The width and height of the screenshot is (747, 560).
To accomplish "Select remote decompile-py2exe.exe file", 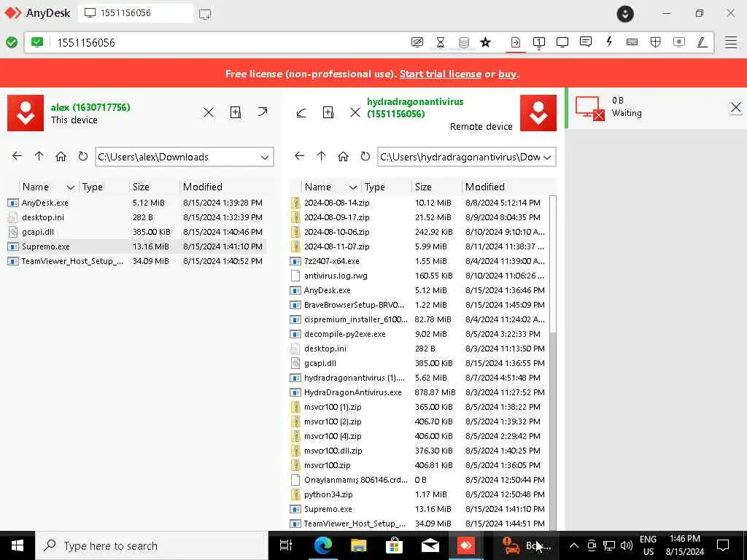I will pos(419,334).
